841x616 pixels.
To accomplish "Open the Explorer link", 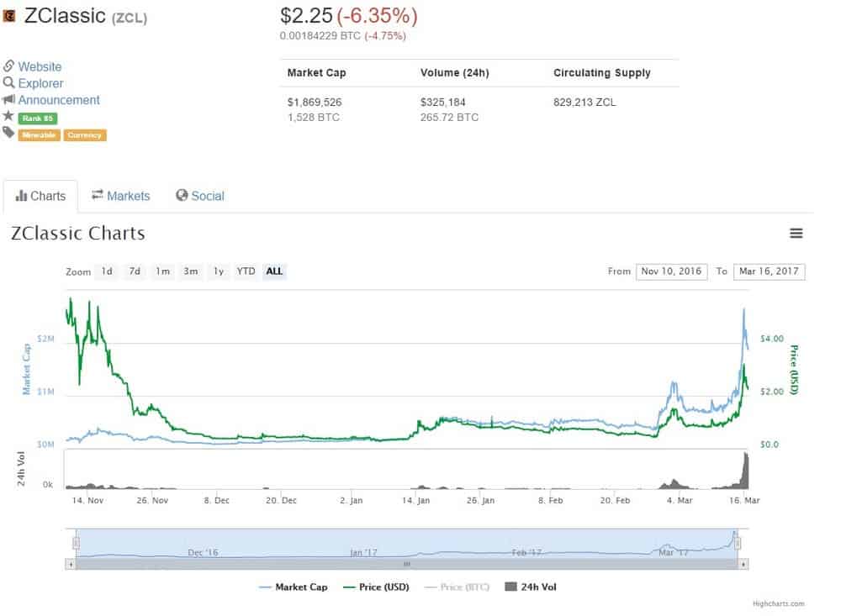I will coord(40,83).
